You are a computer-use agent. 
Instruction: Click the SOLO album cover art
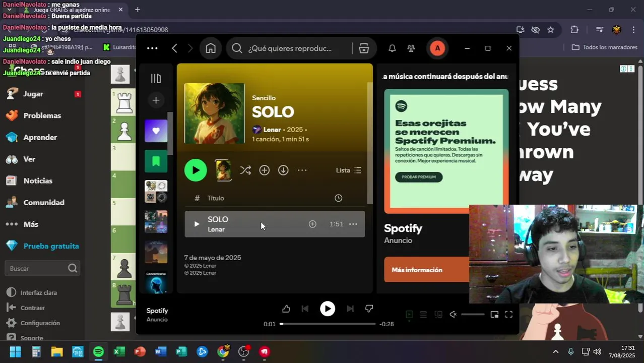tap(214, 113)
